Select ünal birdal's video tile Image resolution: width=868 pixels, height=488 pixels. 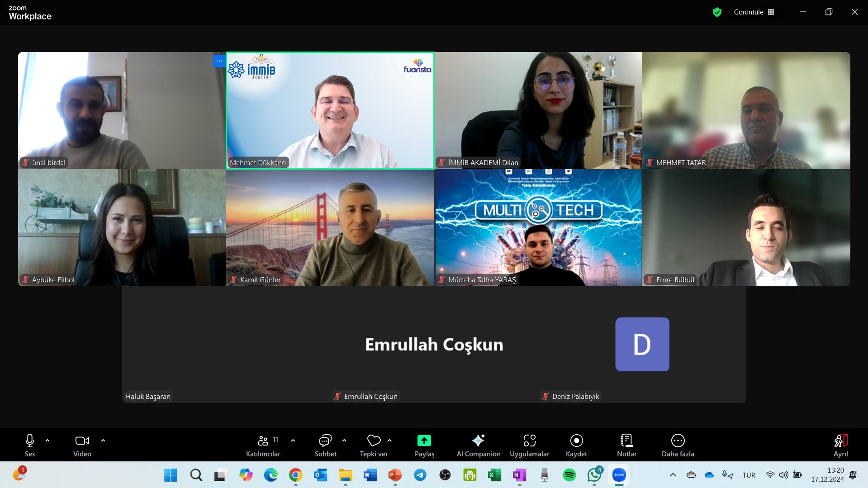[122, 110]
